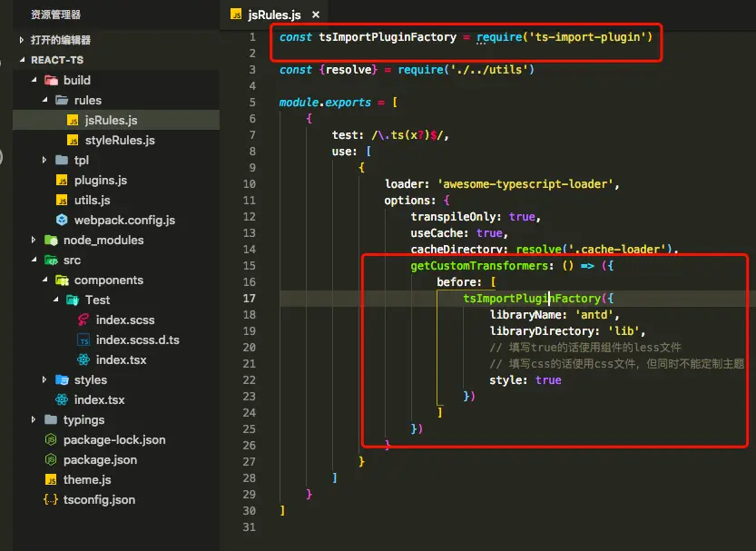Expand the tpl folder arrow

44,160
